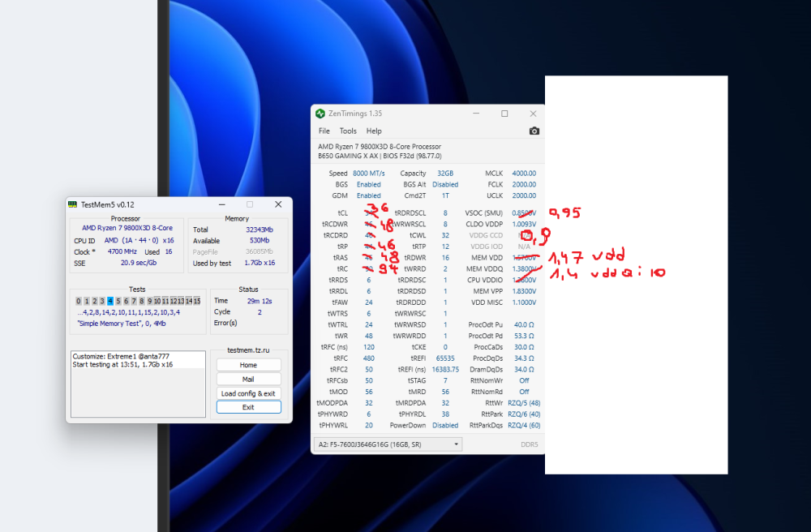Viewport: 811px width, 532px height.
Task: Click inside the TestMem5 log area
Action: point(137,381)
